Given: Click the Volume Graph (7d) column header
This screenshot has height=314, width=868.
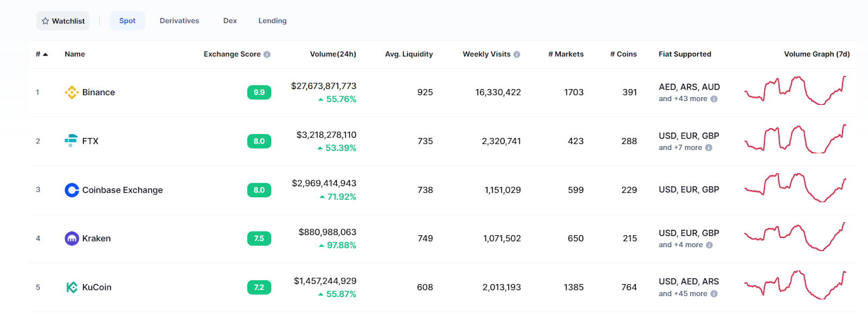Looking at the screenshot, I should (817, 54).
